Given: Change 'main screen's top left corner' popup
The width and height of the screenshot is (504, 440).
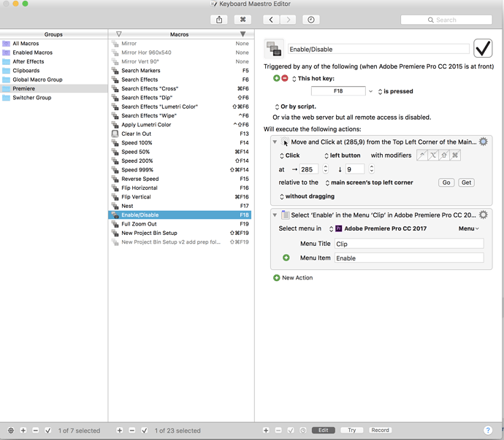Looking at the screenshot, I should coord(369,182).
